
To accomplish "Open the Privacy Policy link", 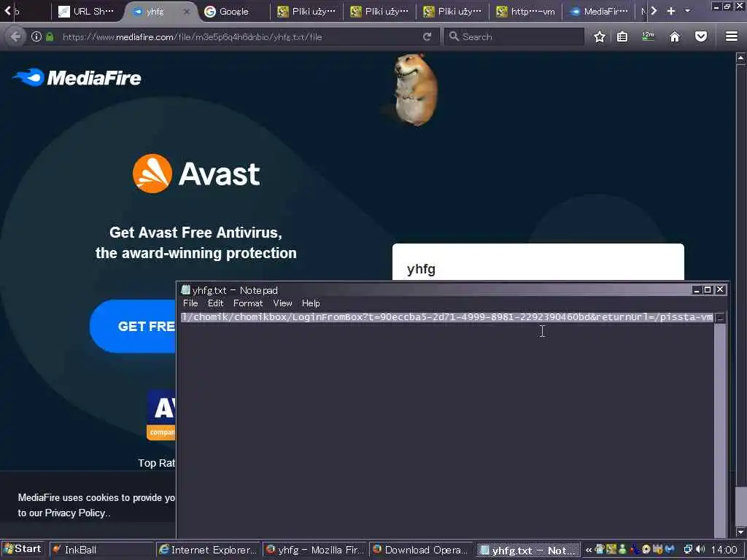I will pyautogui.click(x=76, y=513).
